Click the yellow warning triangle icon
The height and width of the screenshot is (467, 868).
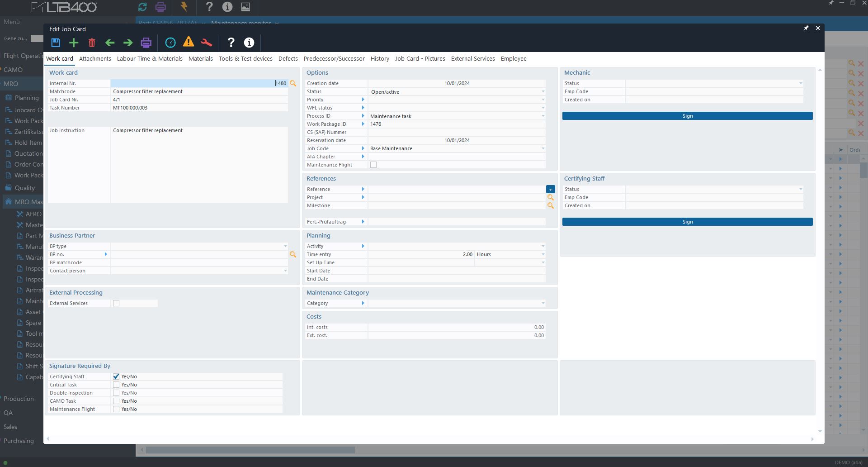[x=189, y=42]
